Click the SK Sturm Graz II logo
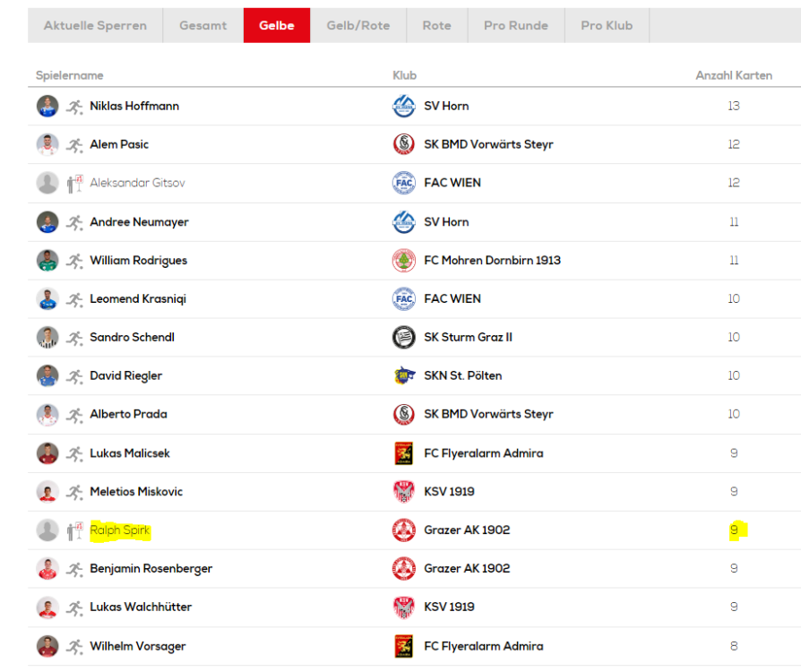 coord(404,338)
